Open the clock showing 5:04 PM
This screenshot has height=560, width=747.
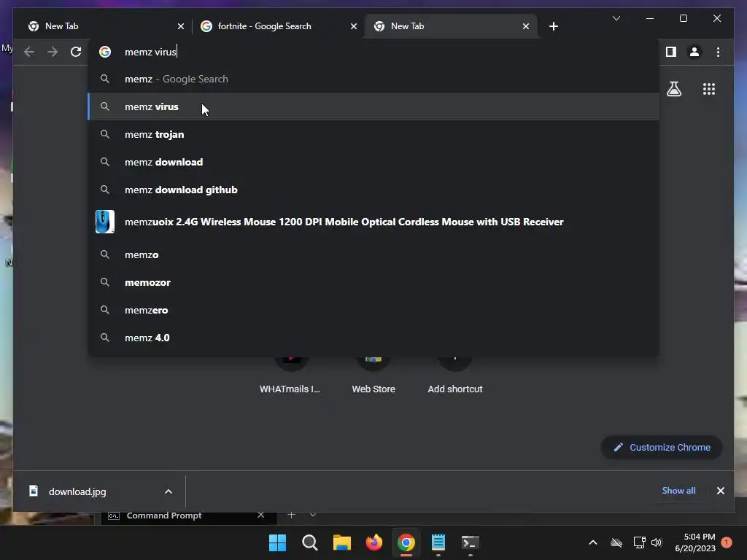point(695,542)
